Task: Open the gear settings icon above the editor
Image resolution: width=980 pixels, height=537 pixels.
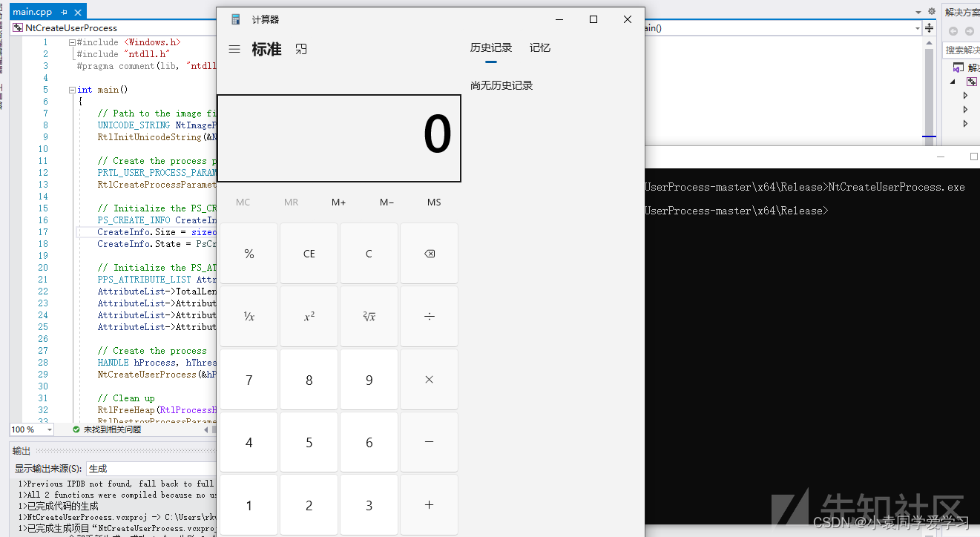Action: click(x=932, y=12)
